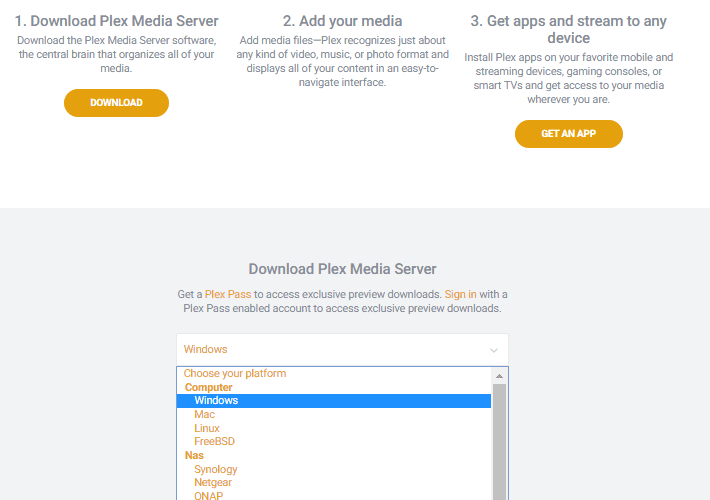The image size is (710, 500).
Task: Choose Linux from platform list
Action: coord(334,428)
